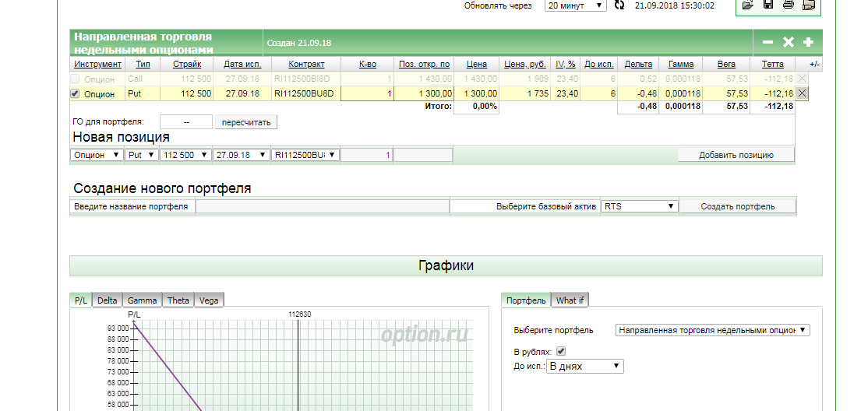Sort by the 'К-во' column header
868x411 pixels.
(x=368, y=65)
